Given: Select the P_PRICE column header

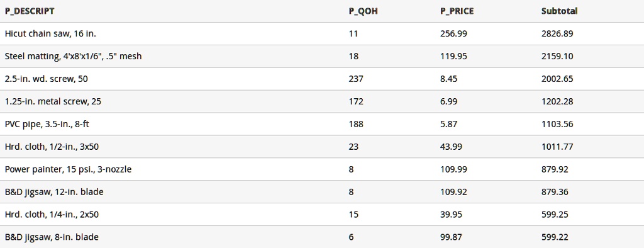Looking at the screenshot, I should tap(457, 11).
